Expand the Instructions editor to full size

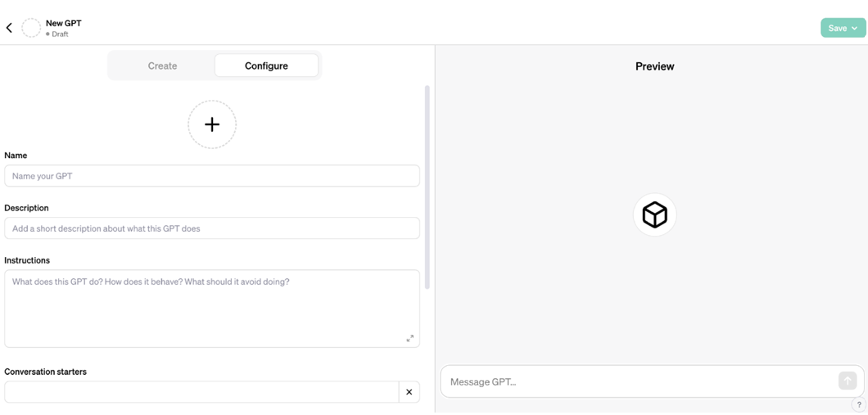pos(410,338)
